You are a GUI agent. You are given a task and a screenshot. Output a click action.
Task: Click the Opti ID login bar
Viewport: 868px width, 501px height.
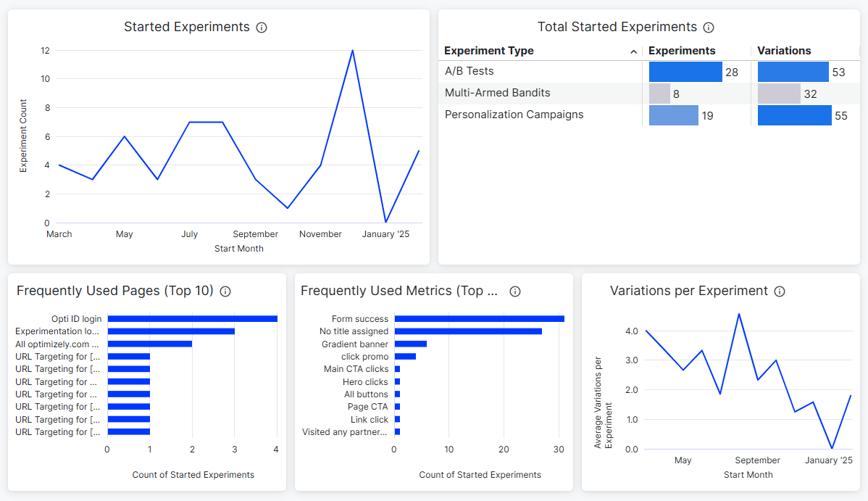pos(192,319)
